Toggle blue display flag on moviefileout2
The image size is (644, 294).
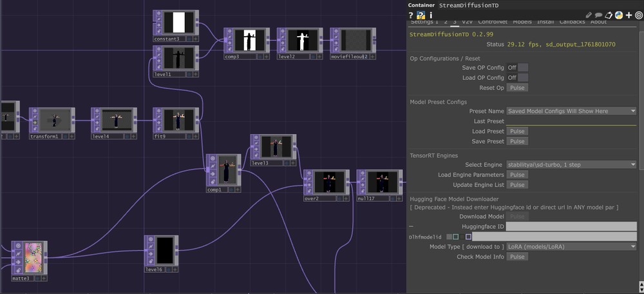pos(366,56)
